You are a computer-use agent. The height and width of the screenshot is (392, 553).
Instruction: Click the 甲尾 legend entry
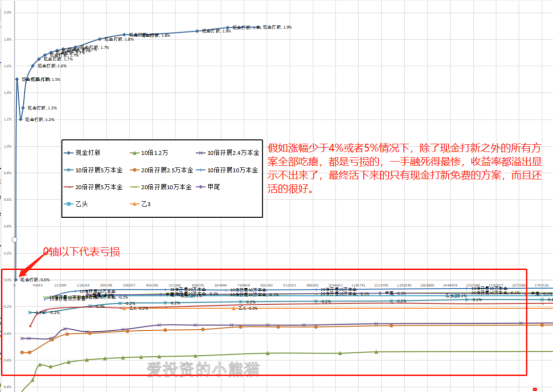(208, 187)
